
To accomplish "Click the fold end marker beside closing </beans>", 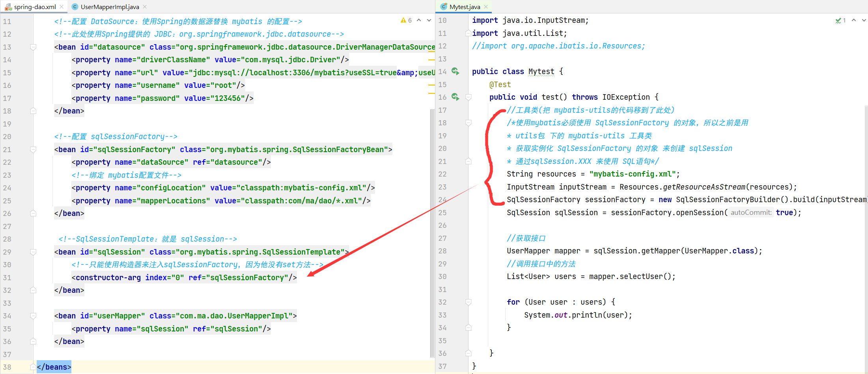I will (33, 367).
